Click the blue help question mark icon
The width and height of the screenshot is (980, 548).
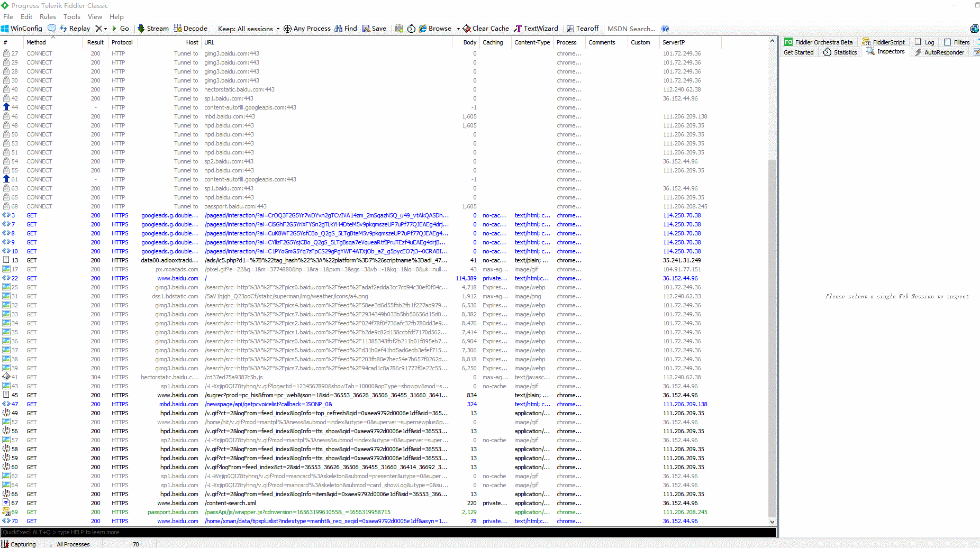click(x=665, y=29)
